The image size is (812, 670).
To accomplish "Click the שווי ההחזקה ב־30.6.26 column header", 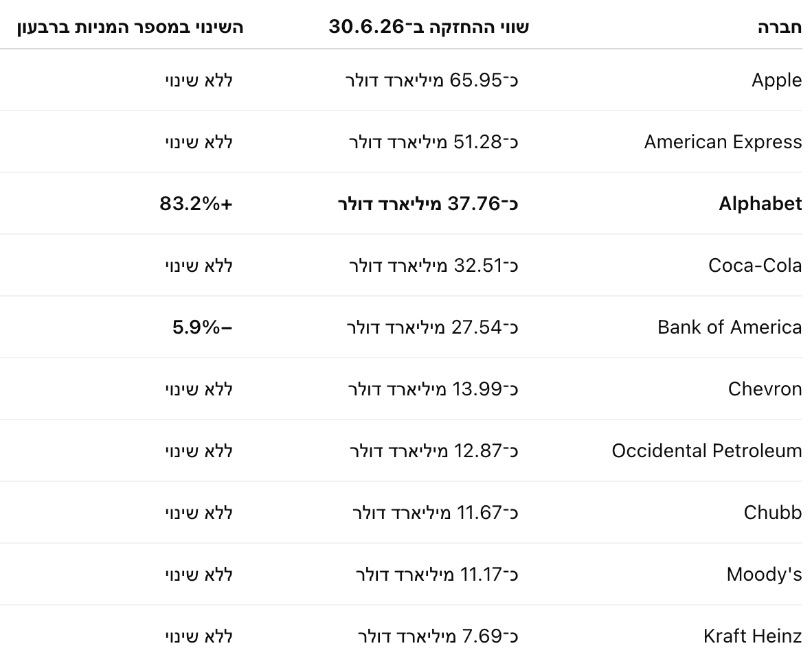I will 429,26.
